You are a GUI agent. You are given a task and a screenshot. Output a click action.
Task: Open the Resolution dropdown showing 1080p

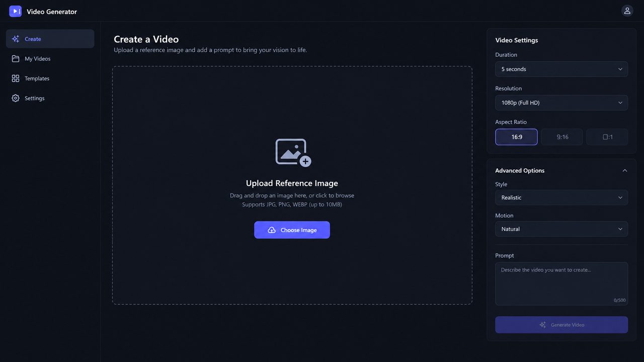tap(561, 103)
